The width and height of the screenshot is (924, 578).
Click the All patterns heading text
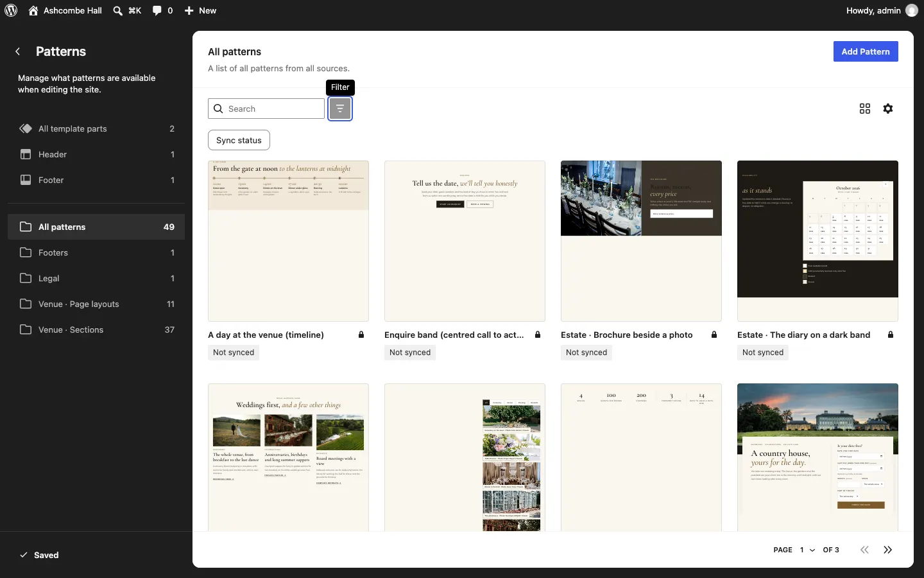tap(235, 51)
